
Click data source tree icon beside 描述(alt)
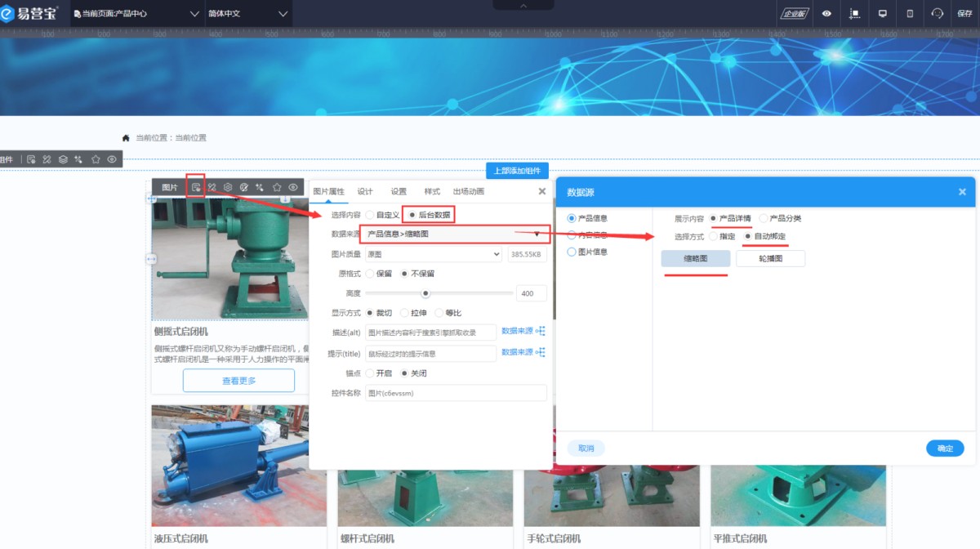point(540,331)
